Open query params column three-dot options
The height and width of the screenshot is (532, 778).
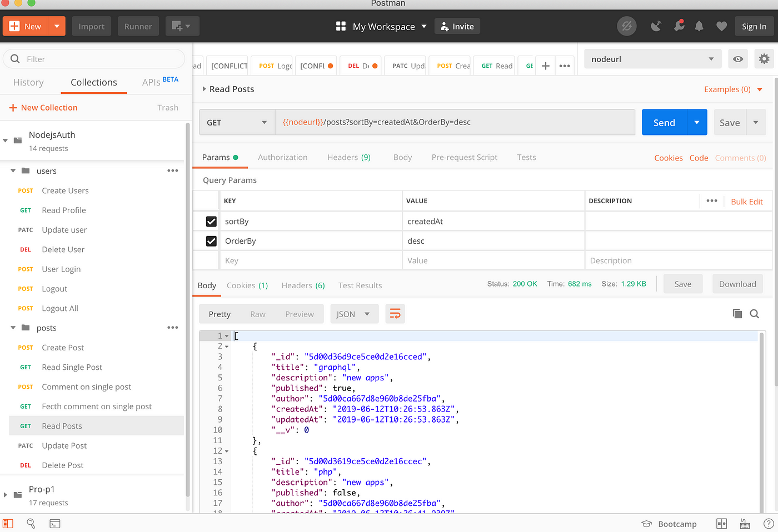[712, 200]
